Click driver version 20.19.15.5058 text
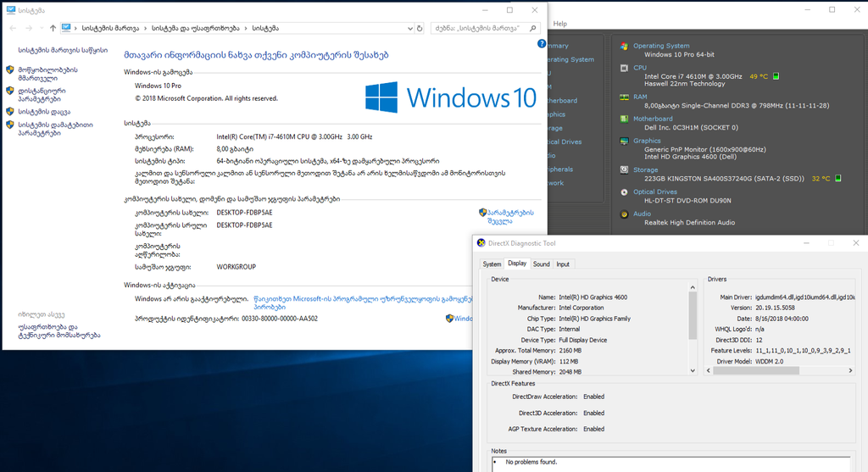The image size is (868, 472). (x=775, y=308)
